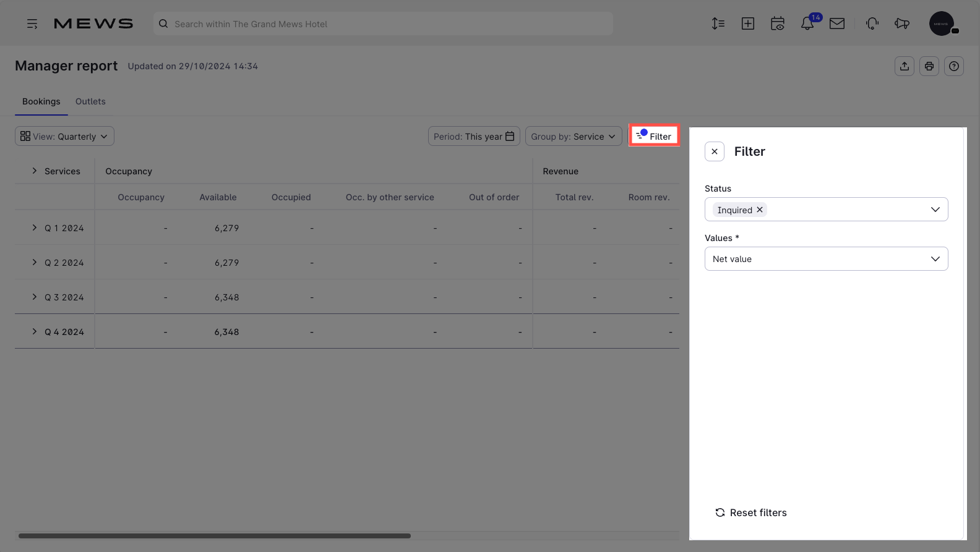Remove the Inquired status tag
Viewport: 980px width, 552px height.
coord(760,210)
